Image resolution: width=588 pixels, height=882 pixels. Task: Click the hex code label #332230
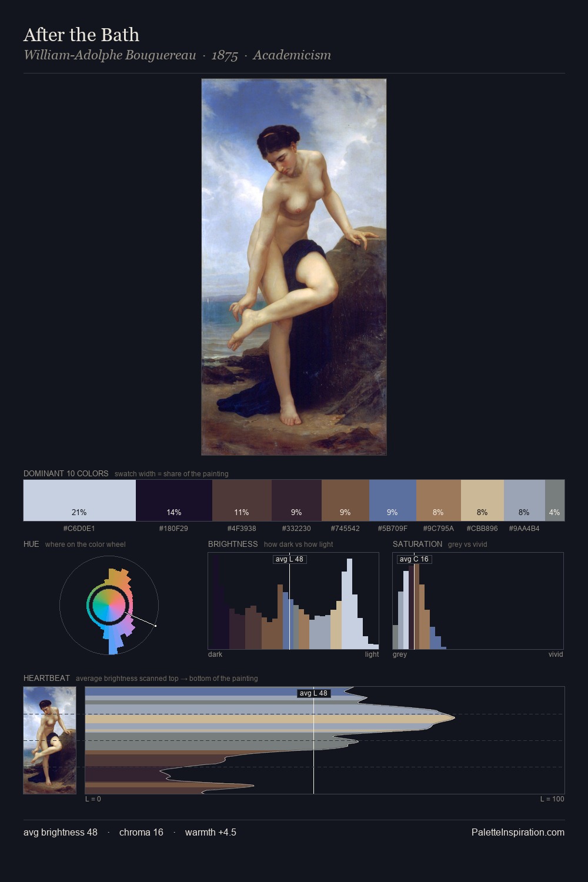click(x=296, y=529)
